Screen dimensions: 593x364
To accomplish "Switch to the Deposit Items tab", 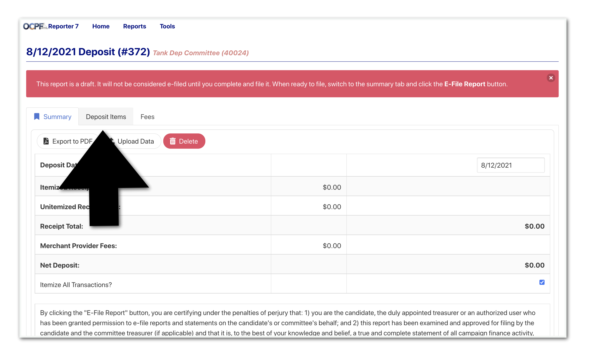I will pos(106,117).
